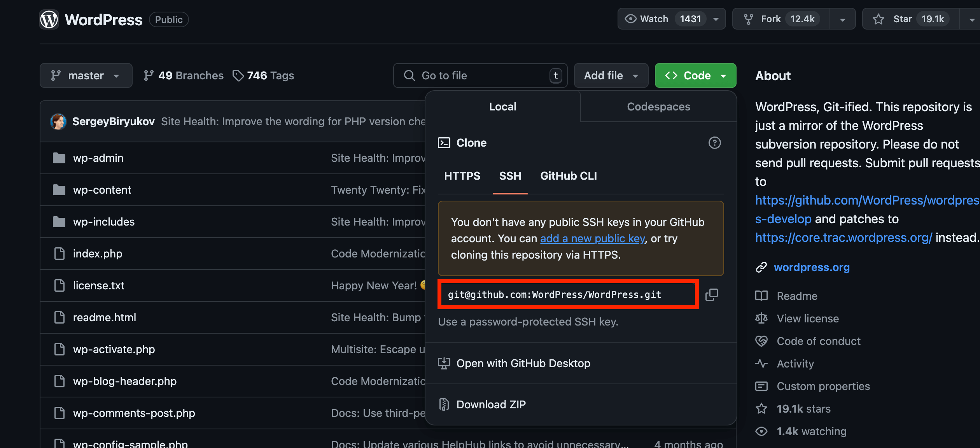Image resolution: width=980 pixels, height=448 pixels.
Task: Open the 19.1k stars link
Action: pyautogui.click(x=803, y=409)
